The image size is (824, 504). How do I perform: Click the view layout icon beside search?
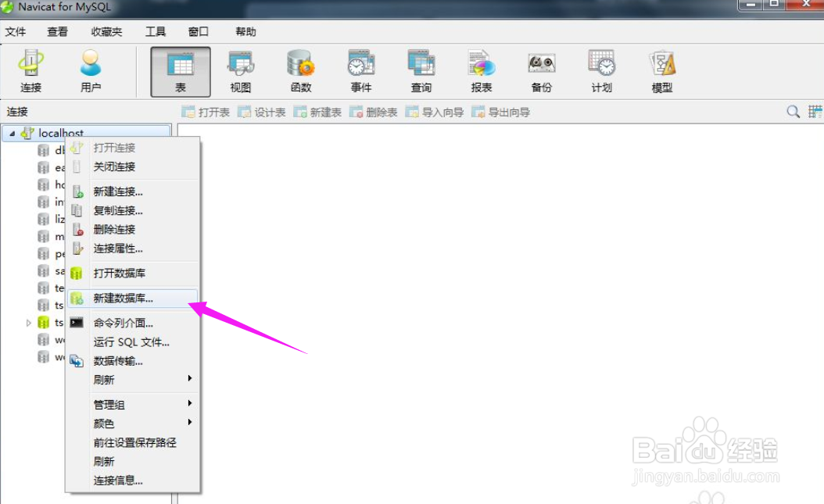point(815,111)
